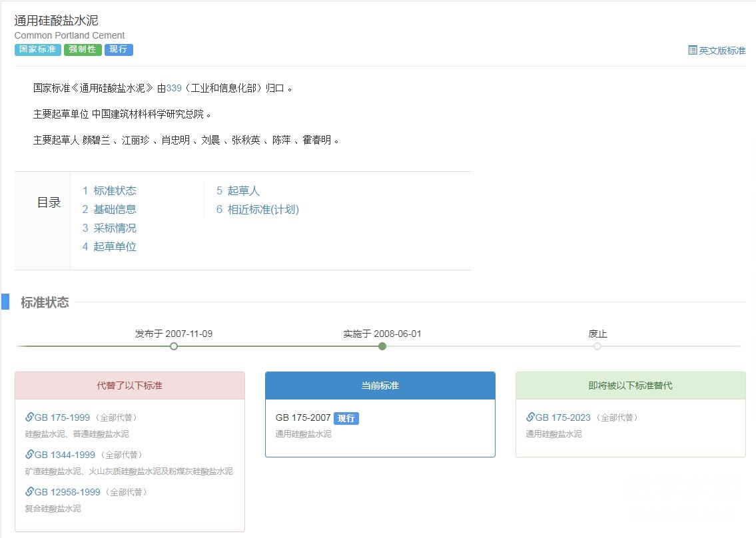Click the 当前标准 panel header
The image size is (756, 538).
(380, 386)
